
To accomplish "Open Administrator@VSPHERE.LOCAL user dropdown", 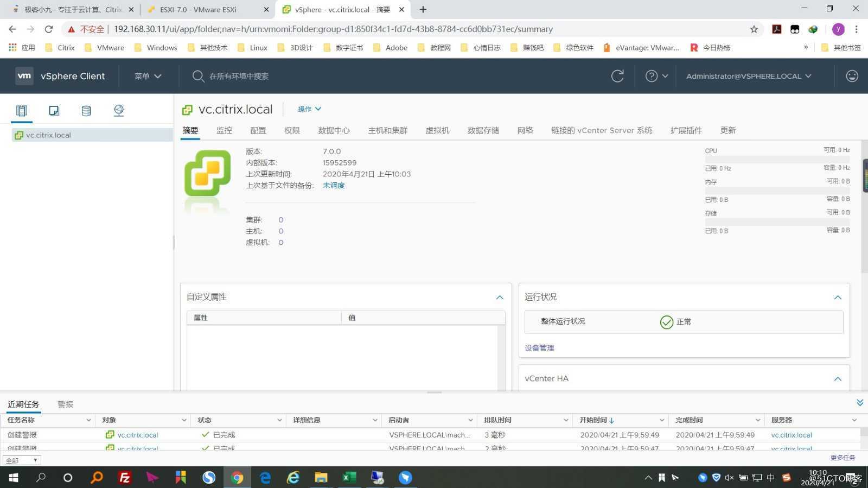I will tap(749, 76).
